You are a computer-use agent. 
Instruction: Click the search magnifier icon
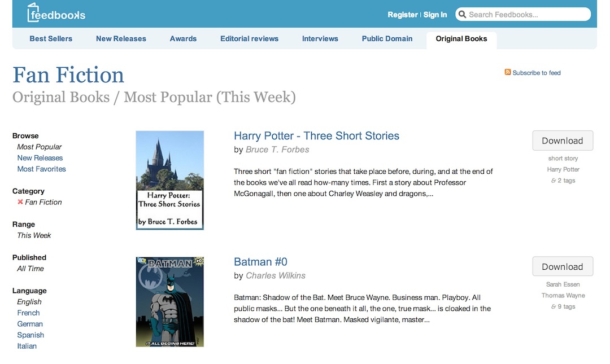point(462,14)
